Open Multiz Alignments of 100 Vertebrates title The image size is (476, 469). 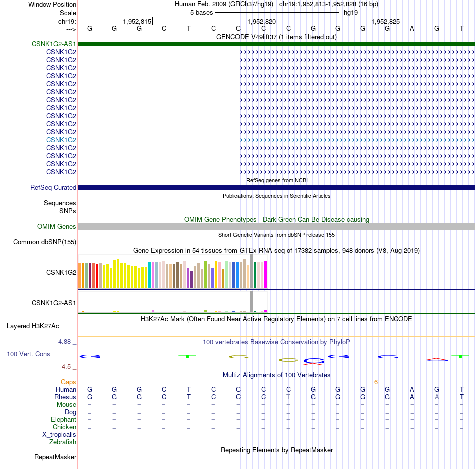[277, 375]
